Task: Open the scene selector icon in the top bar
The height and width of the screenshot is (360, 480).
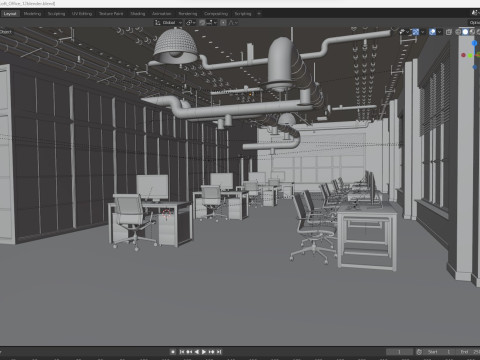Action: [475, 13]
